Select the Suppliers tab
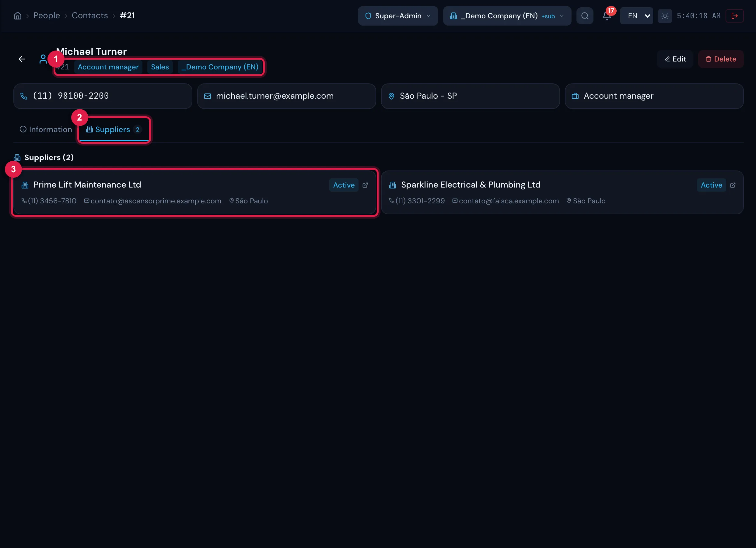 click(x=114, y=129)
